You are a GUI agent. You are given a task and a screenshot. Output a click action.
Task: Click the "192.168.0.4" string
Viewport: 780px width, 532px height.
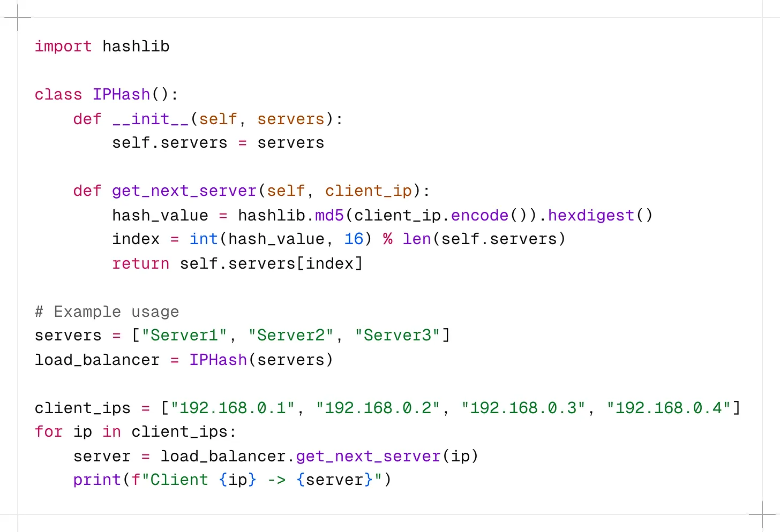point(669,408)
